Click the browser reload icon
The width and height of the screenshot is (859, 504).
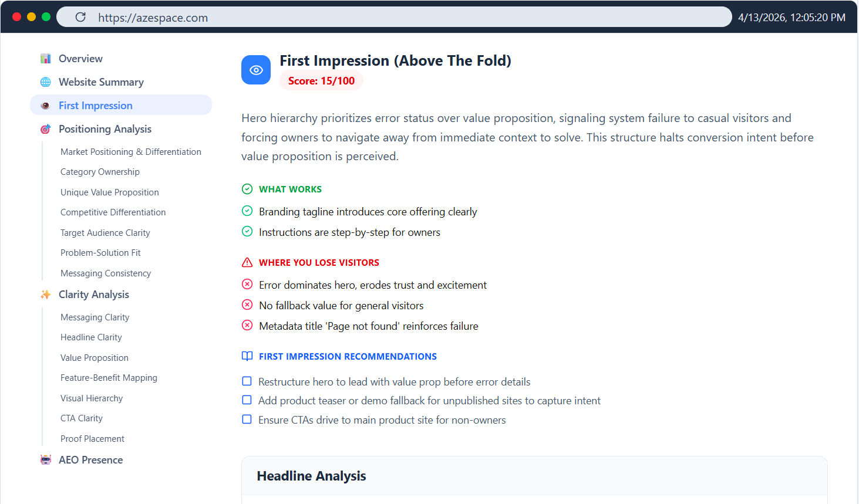80,17
